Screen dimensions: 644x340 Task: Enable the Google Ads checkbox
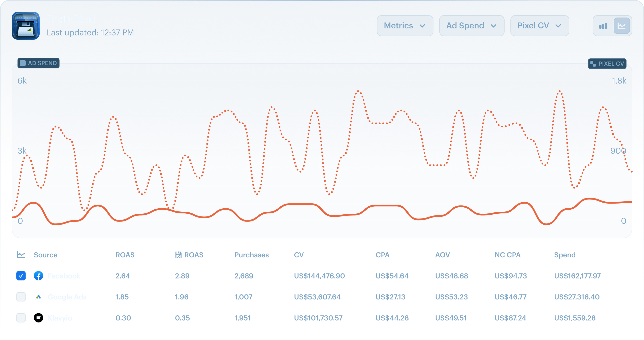pyautogui.click(x=21, y=297)
